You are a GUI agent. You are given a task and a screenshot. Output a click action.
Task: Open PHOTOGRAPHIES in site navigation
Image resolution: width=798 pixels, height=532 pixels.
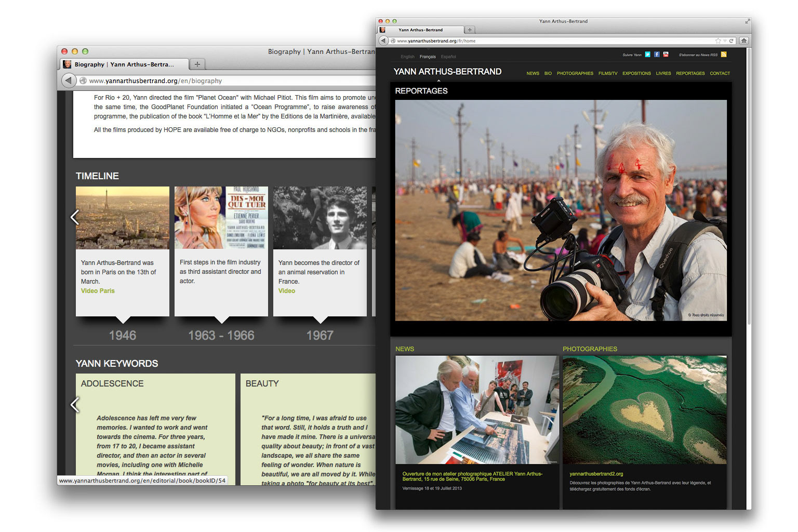coord(575,73)
